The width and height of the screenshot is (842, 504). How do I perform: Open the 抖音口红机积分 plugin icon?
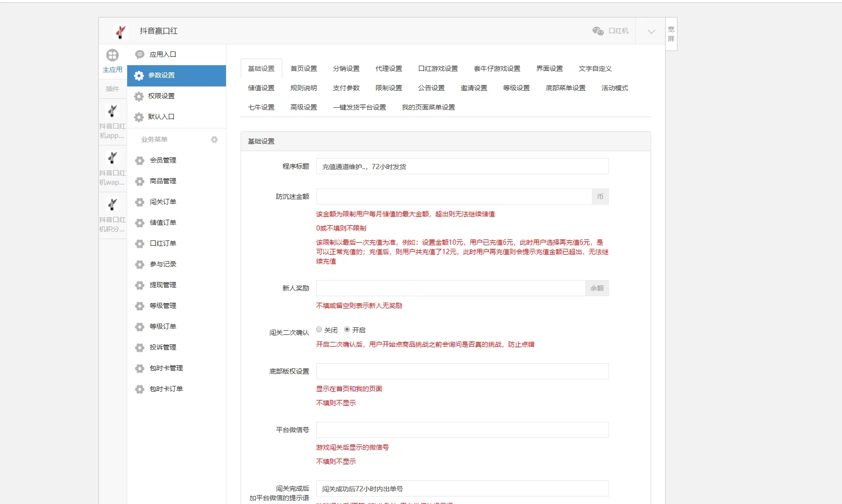[113, 205]
